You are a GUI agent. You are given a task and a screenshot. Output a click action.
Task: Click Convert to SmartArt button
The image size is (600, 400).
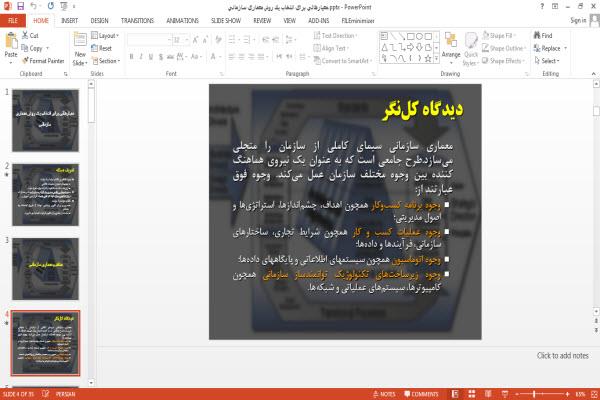coord(343,61)
